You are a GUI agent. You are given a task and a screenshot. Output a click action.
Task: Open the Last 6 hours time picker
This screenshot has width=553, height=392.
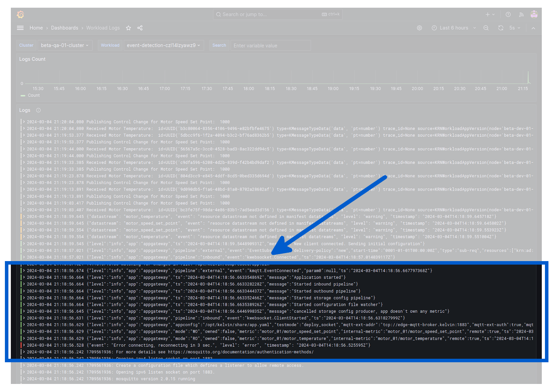tap(454, 28)
